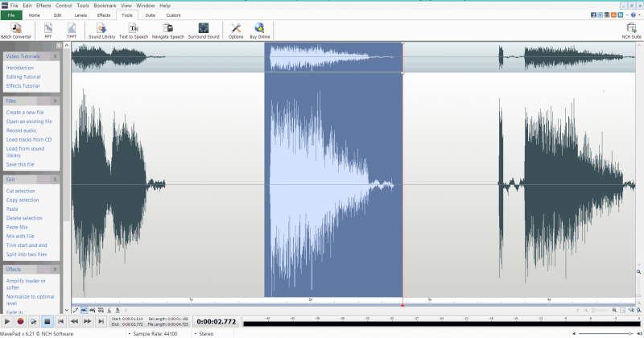Collapse the Files sidebar section

[55, 101]
